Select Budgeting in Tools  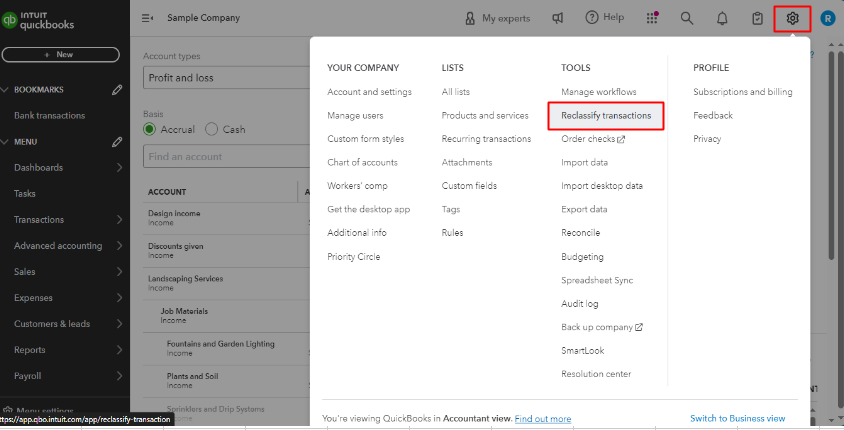(582, 257)
